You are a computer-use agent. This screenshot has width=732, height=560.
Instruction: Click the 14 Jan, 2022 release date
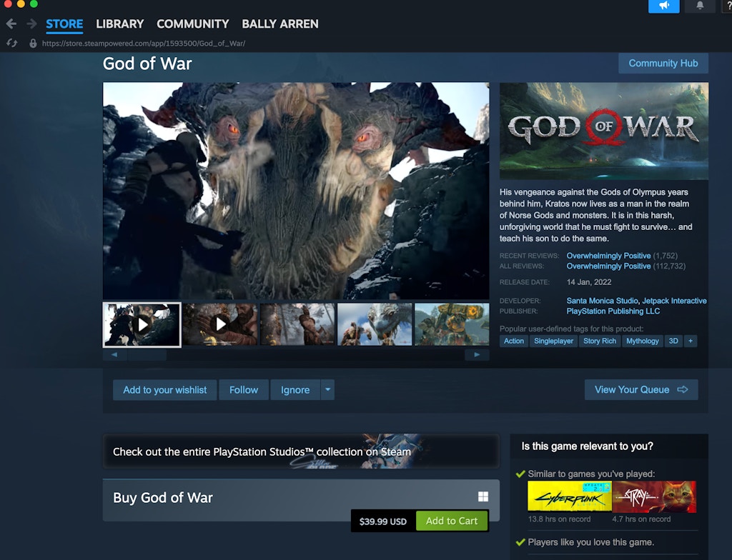[x=589, y=282]
